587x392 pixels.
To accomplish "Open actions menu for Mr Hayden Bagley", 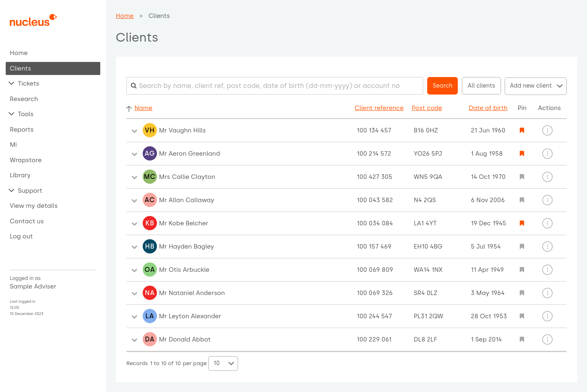I will (547, 247).
